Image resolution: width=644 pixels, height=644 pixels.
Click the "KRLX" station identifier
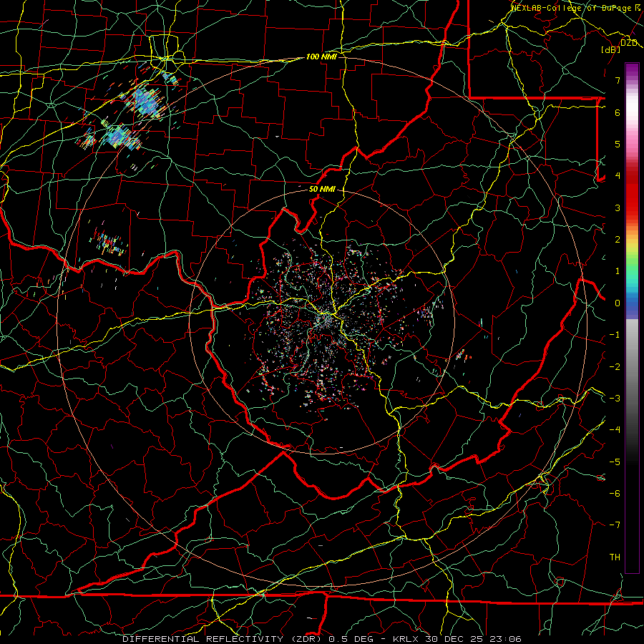[x=406, y=639]
